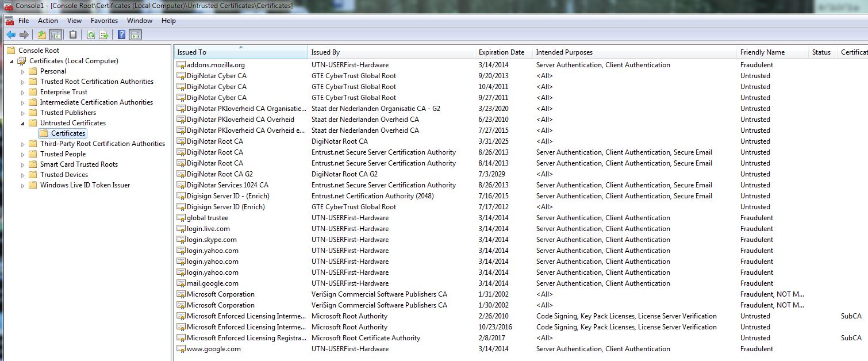Click the certificate icon beside addons.mozilla.org
The image size is (868, 361).
point(181,65)
